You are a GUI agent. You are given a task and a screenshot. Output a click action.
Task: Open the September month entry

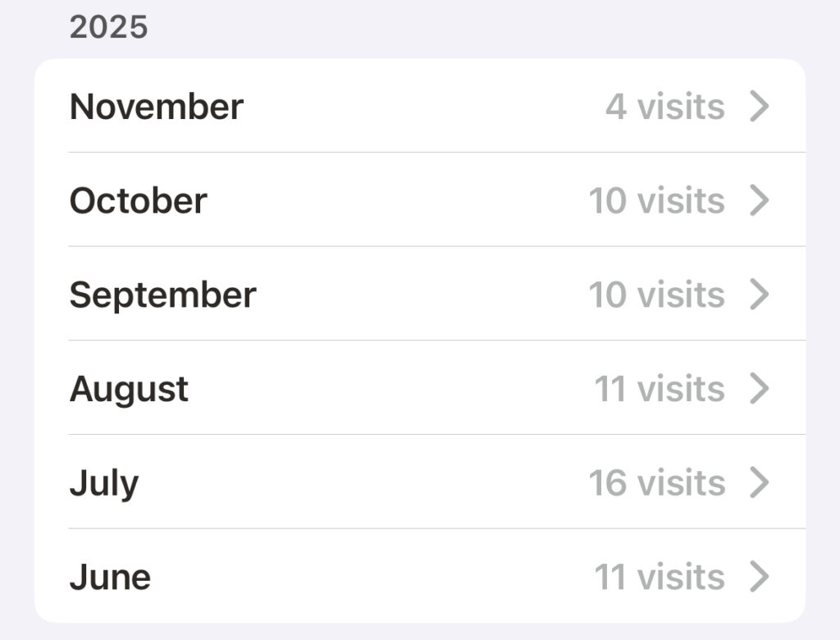pyautogui.click(x=162, y=295)
